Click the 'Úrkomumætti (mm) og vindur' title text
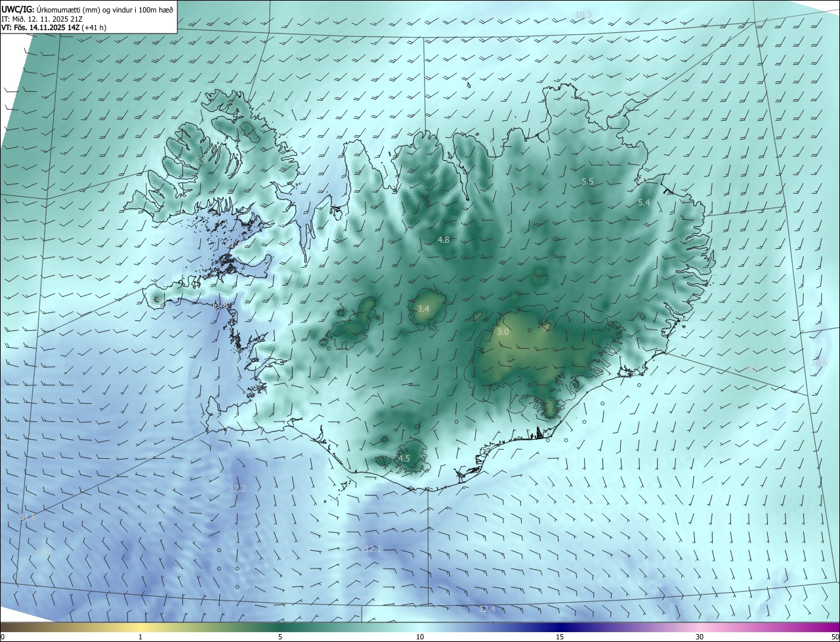 coord(84,9)
